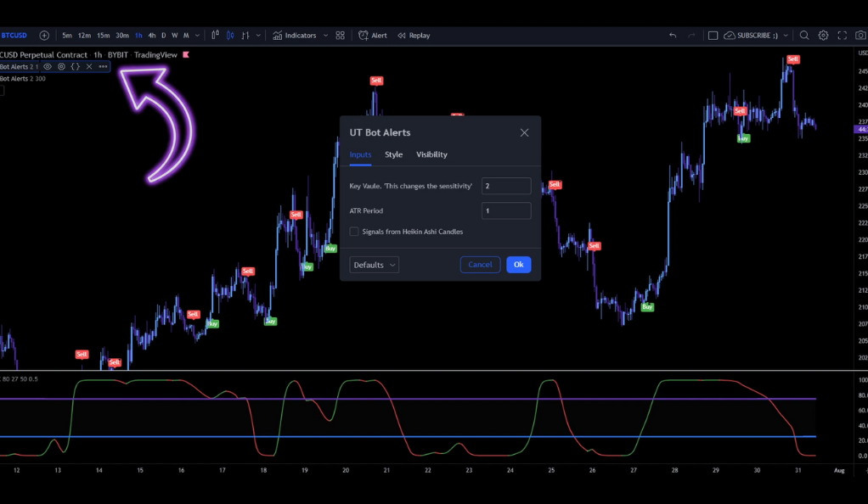Switch to the Style tab

tap(393, 155)
